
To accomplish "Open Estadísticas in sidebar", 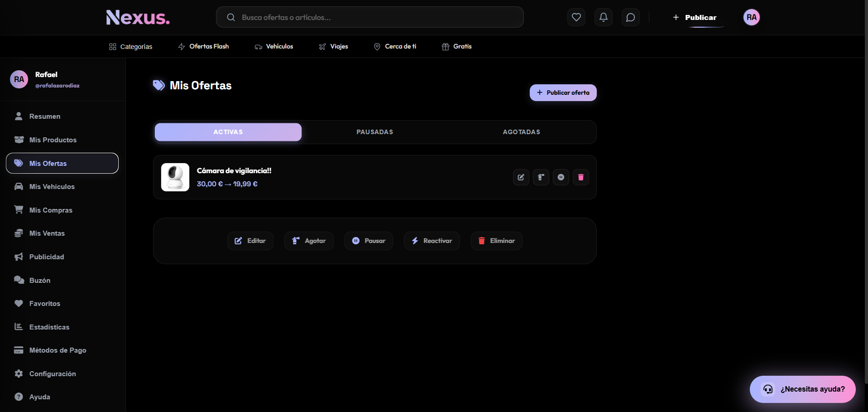I will click(x=62, y=327).
